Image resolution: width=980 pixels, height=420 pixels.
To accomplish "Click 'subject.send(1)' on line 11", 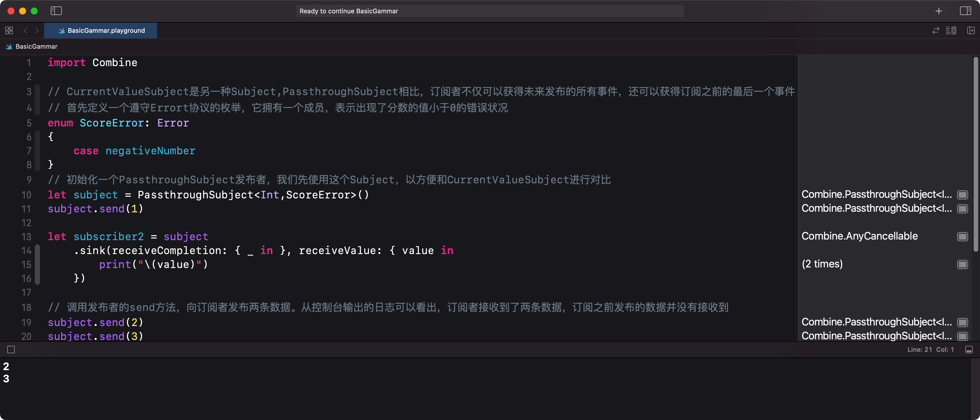I will click(x=96, y=209).
